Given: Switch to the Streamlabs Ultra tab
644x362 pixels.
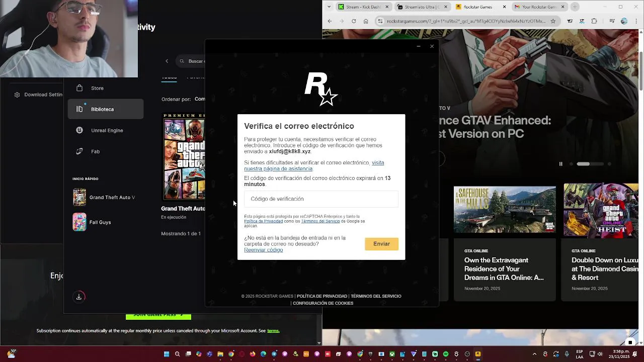Looking at the screenshot, I should (423, 7).
